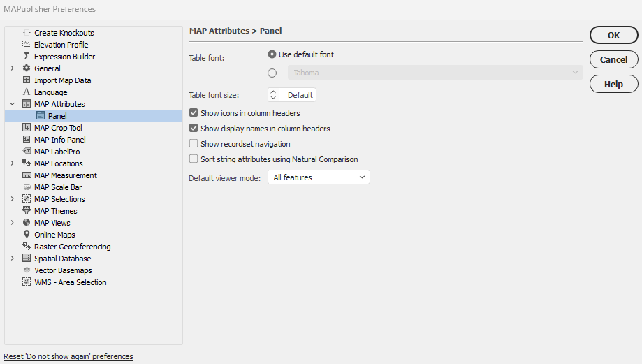Open the Import Map Data label

click(x=63, y=80)
